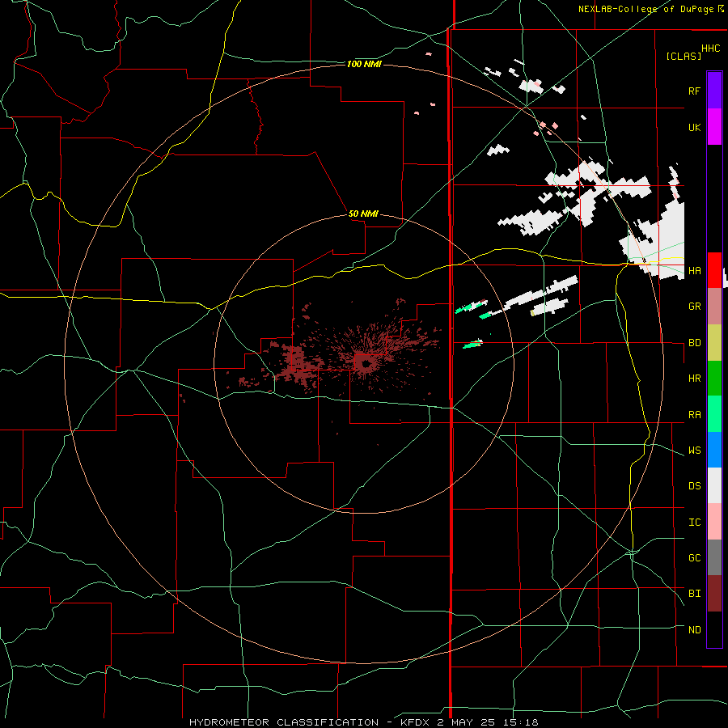Click the HR dark green legend swatch
The width and height of the screenshot is (728, 728).
(714, 379)
